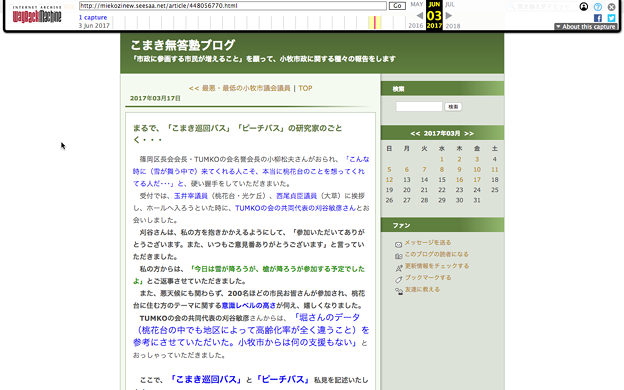Open the こまき無答塾ブログ blog title

coord(183,45)
